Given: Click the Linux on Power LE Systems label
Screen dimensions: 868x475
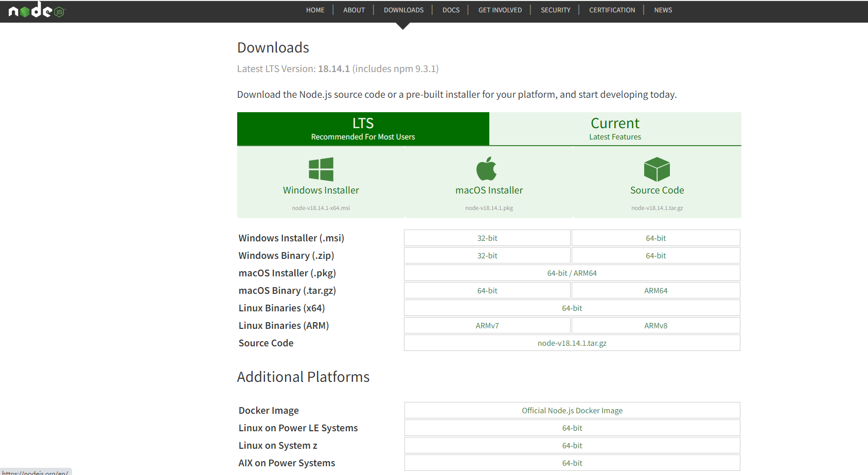Looking at the screenshot, I should click(298, 428).
